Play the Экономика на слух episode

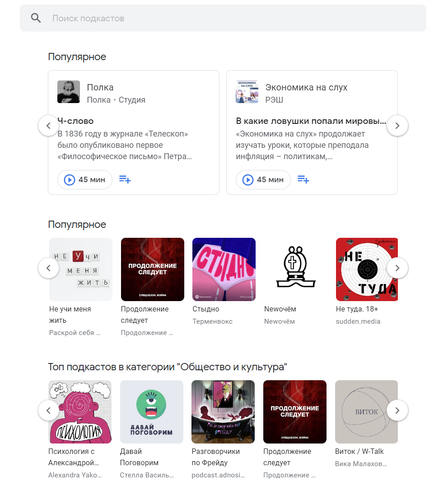(263, 180)
